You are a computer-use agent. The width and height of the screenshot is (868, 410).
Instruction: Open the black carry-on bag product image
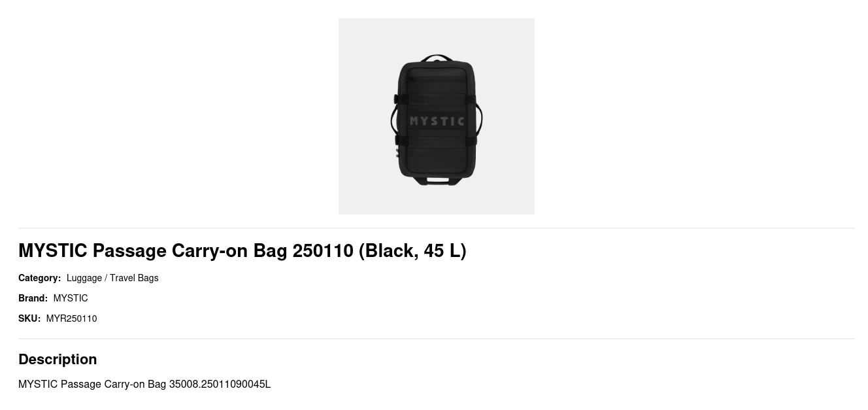436,116
